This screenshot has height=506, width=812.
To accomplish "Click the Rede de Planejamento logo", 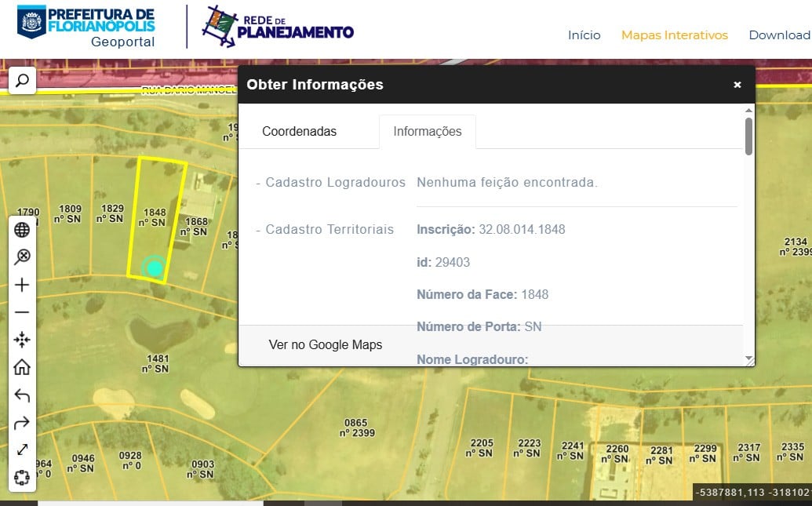I will pos(278,27).
